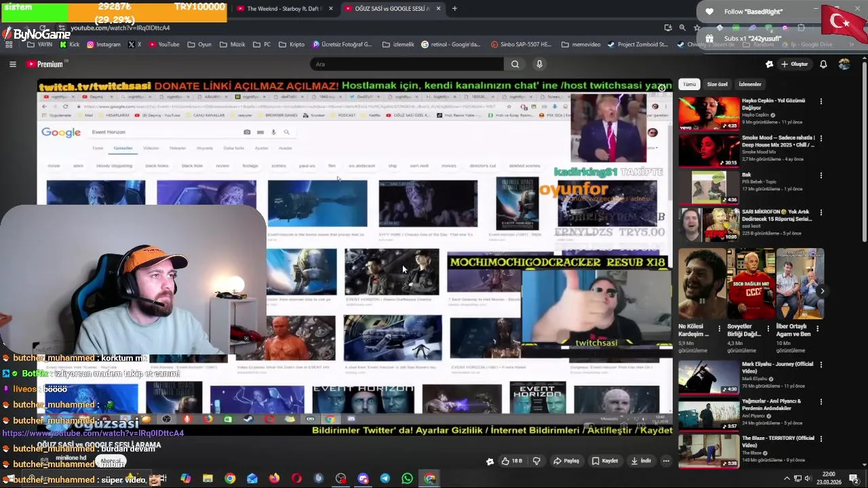Open Google Chrome from taskbar

pyautogui.click(x=230, y=479)
